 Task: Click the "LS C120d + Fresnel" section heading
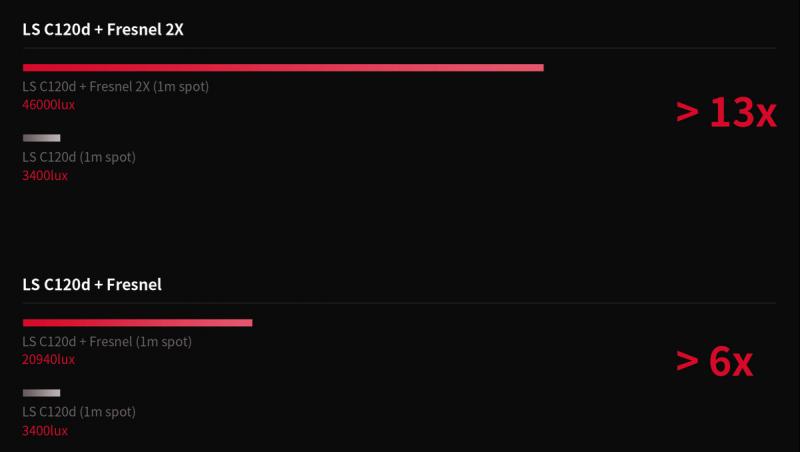pyautogui.click(x=92, y=285)
